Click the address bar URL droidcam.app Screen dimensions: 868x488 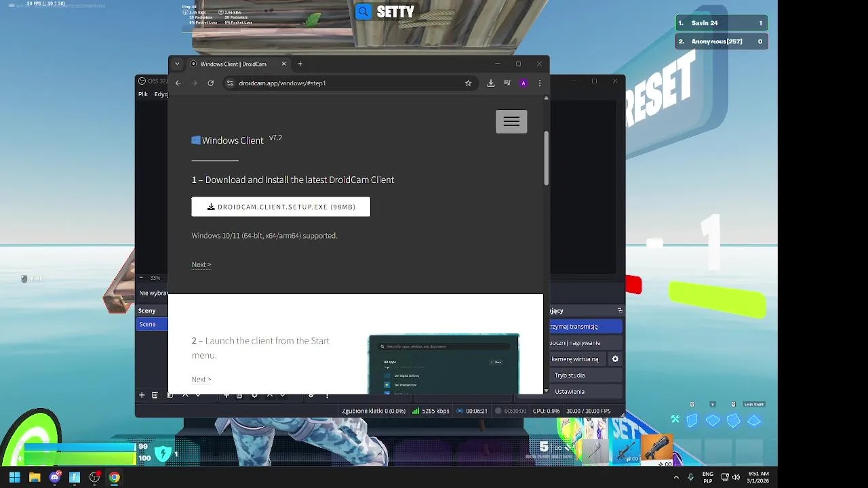click(x=282, y=83)
